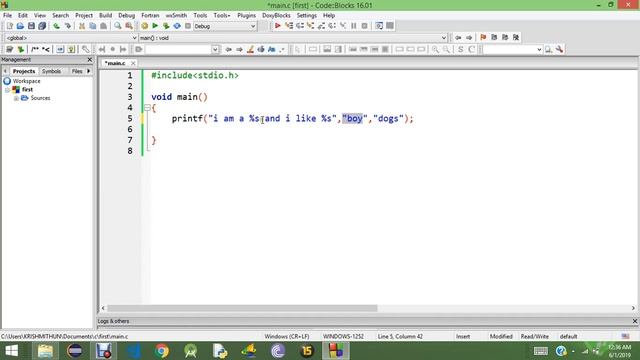Show more Management tabs with the right arrow
The image size is (640, 360).
click(89, 71)
